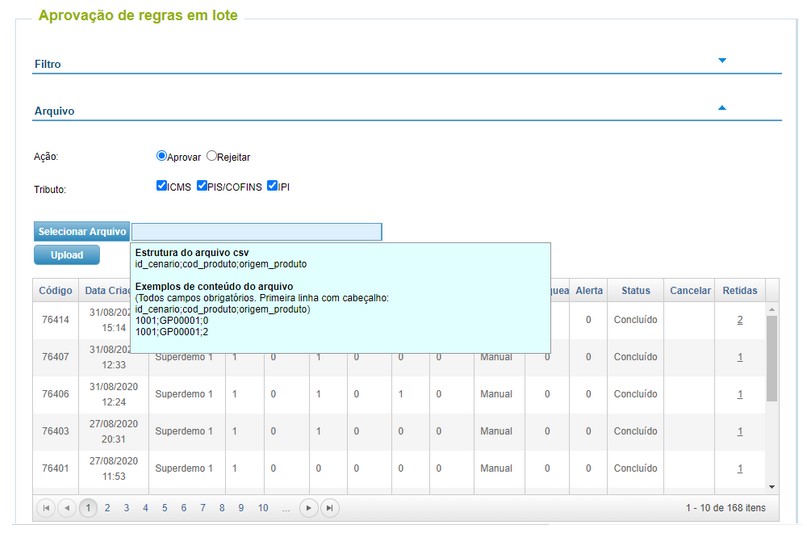
Task: Click the table vertical scrollbar thumb
Action: (x=771, y=358)
